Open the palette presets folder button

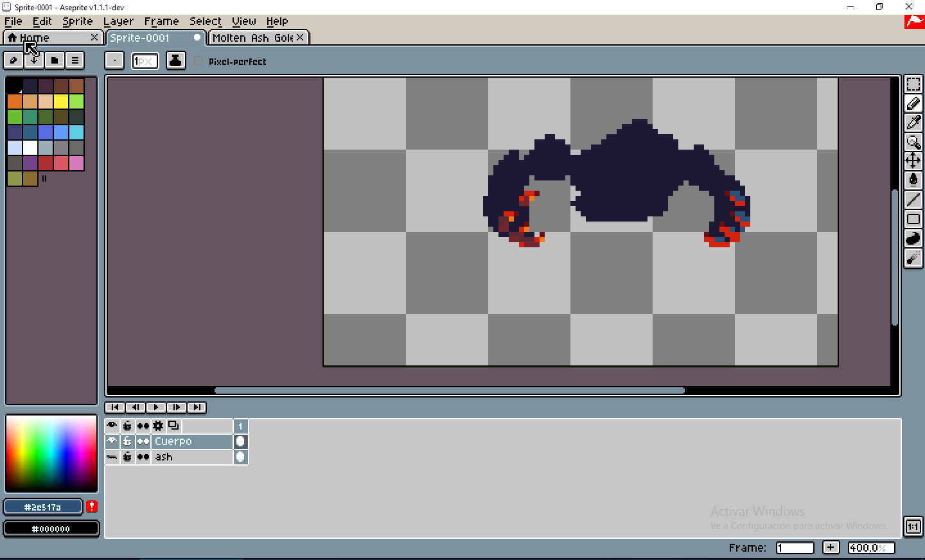pyautogui.click(x=55, y=60)
